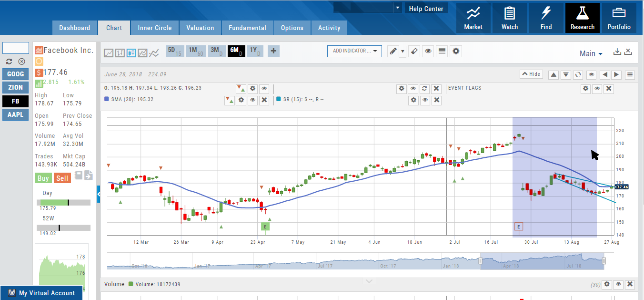Click the SMA (20) blue color swatch
Viewport: 644px width, 300px height.
107,100
